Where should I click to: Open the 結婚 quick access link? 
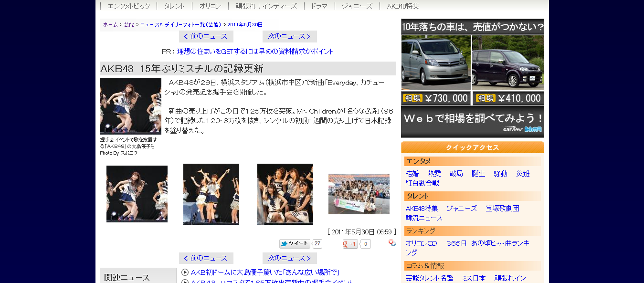click(x=412, y=174)
